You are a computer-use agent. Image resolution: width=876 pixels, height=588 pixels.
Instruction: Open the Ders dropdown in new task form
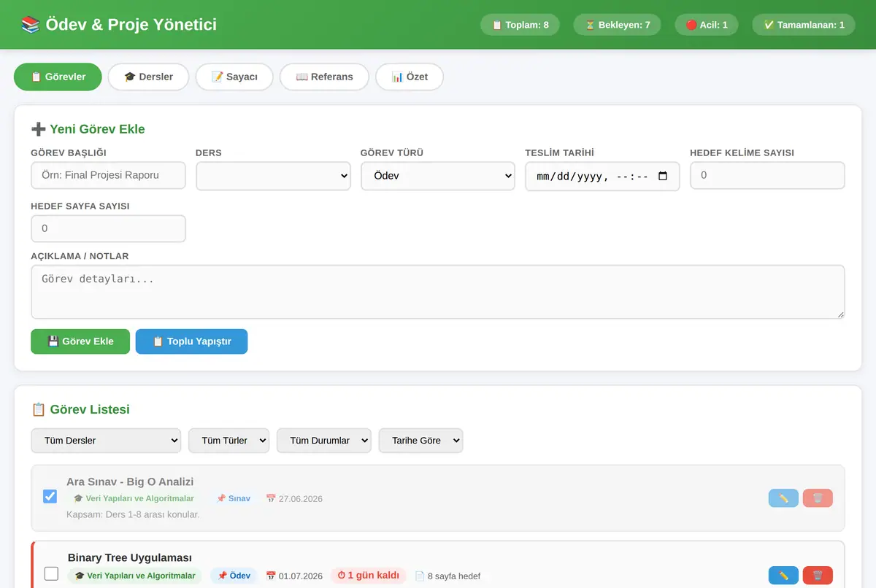point(273,176)
